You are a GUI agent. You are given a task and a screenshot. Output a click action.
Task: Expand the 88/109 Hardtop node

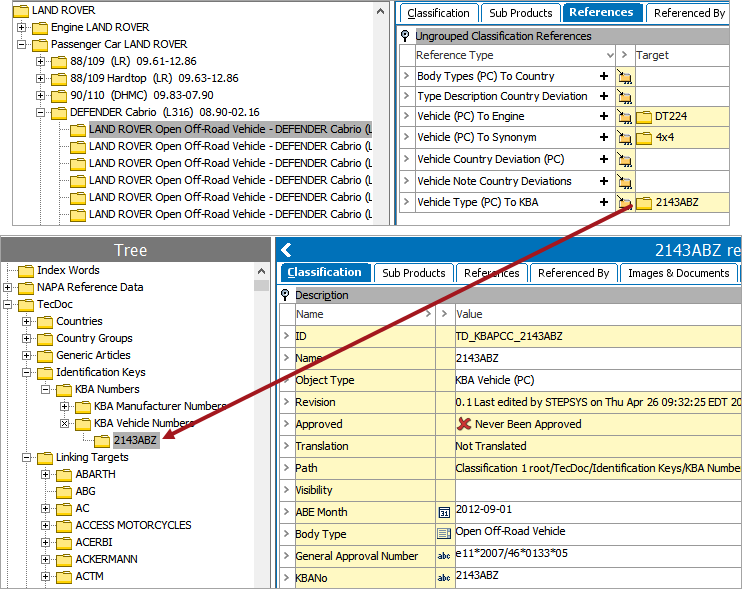tap(41, 79)
